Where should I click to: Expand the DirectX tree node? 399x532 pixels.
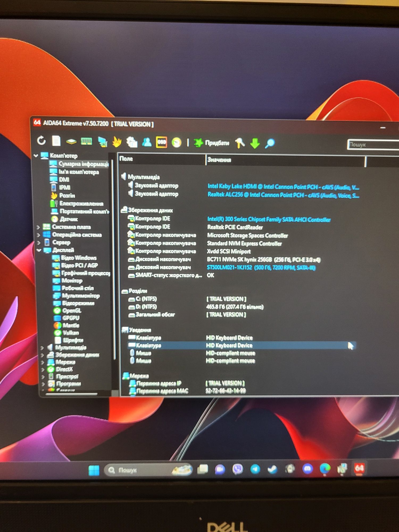point(43,369)
